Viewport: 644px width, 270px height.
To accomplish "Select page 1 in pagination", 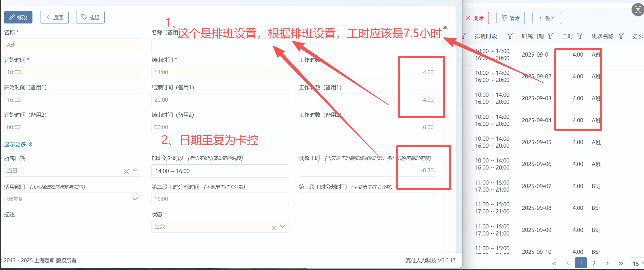I will [x=580, y=263].
